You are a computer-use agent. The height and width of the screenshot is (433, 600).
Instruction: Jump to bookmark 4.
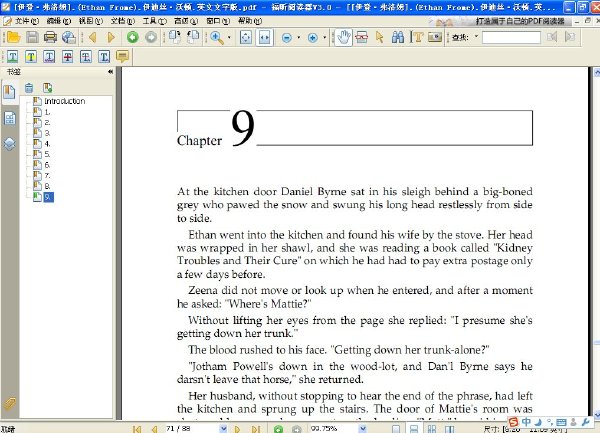(x=47, y=144)
